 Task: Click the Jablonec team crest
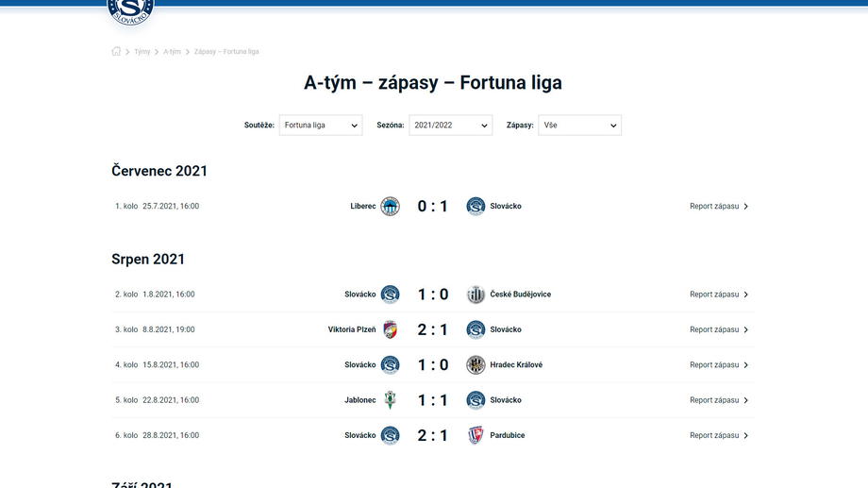[x=390, y=400]
